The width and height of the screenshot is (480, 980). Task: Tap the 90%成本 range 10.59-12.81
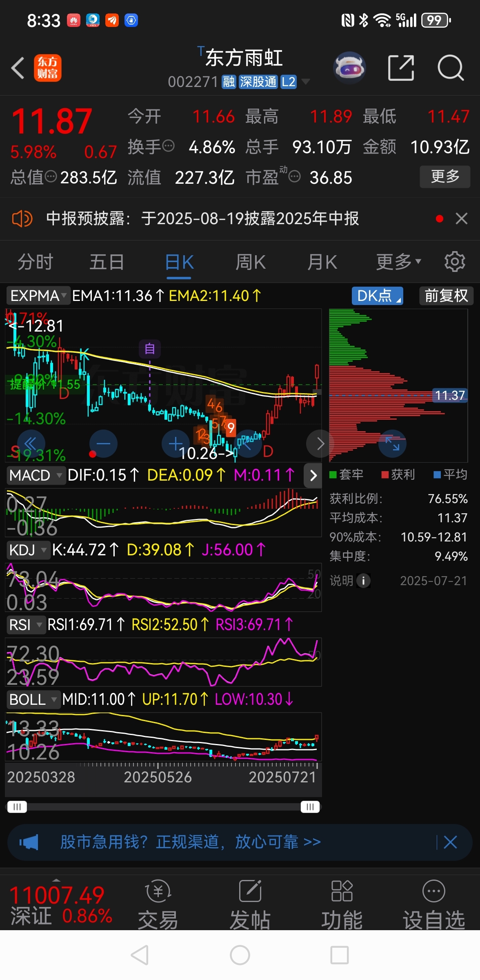434,537
